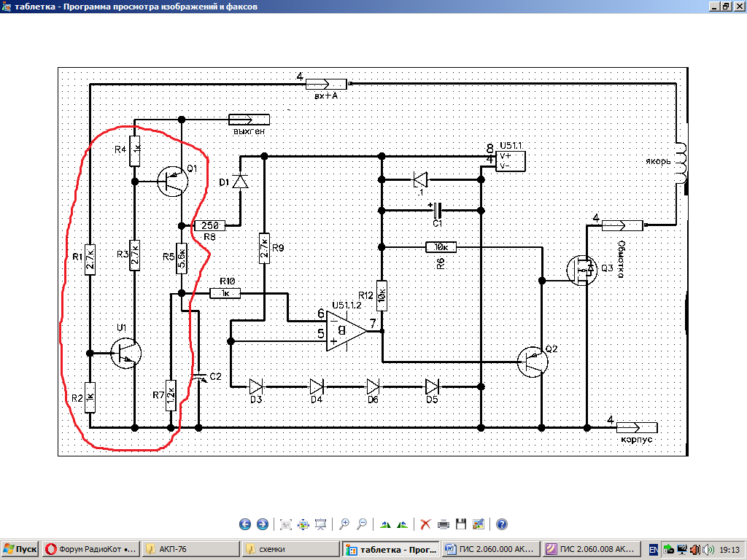747x560 pixels.
Task: Show image at actual size
Action: point(303,524)
